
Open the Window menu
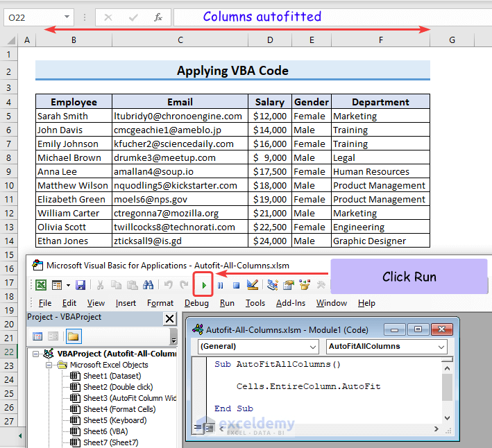[x=331, y=303]
